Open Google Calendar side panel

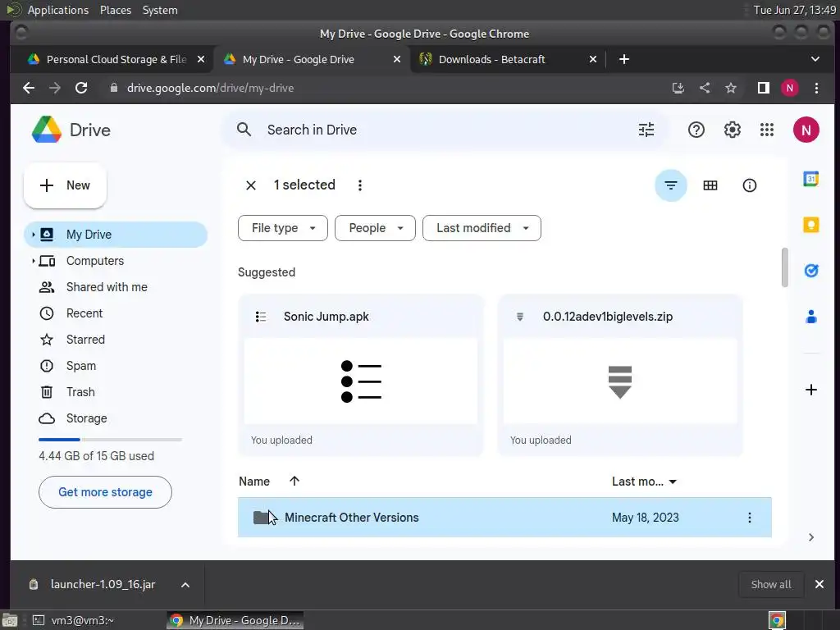point(810,179)
